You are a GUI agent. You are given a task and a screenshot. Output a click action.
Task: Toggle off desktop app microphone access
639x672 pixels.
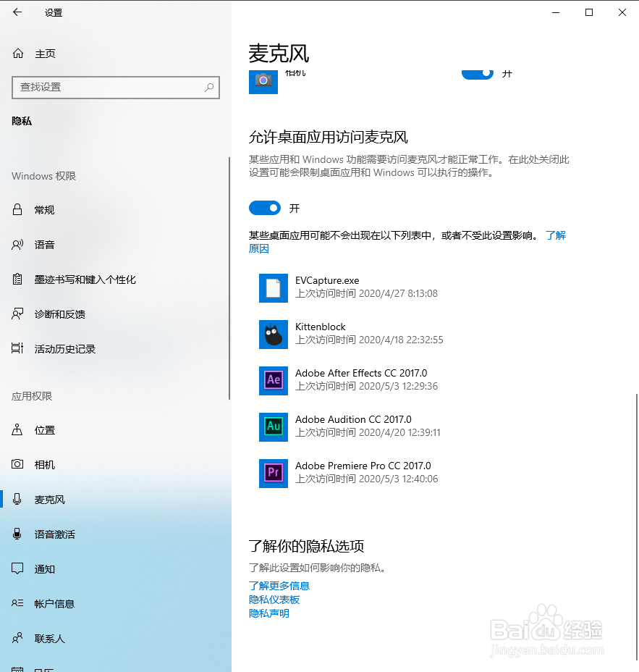click(x=265, y=208)
